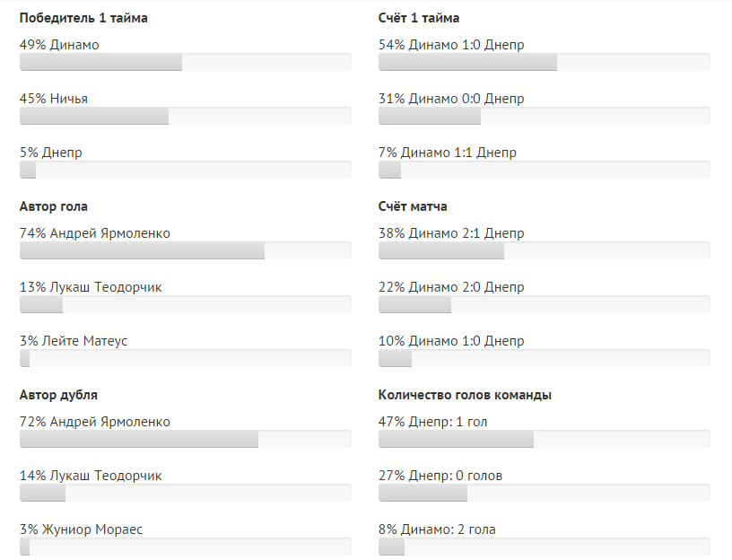Select the 22% Динамо 2:0 Днепр label
Viewport: 732px width, 560px height.
(451, 287)
